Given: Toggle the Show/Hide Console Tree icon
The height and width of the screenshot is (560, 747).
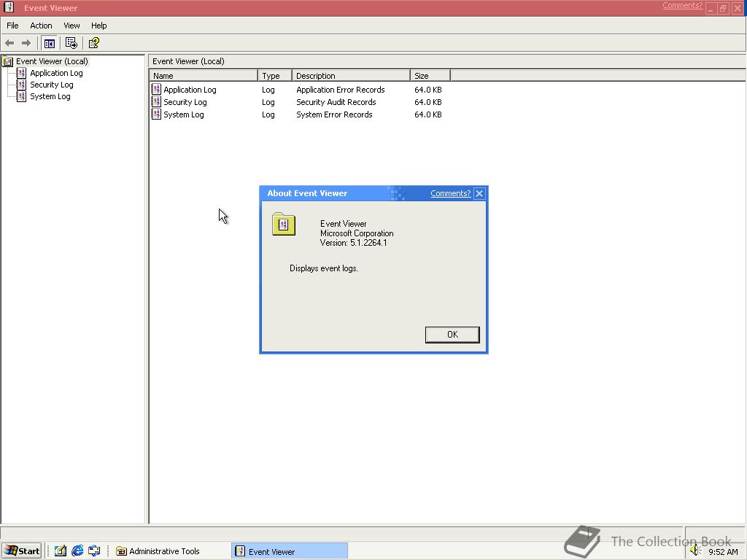Looking at the screenshot, I should 49,43.
